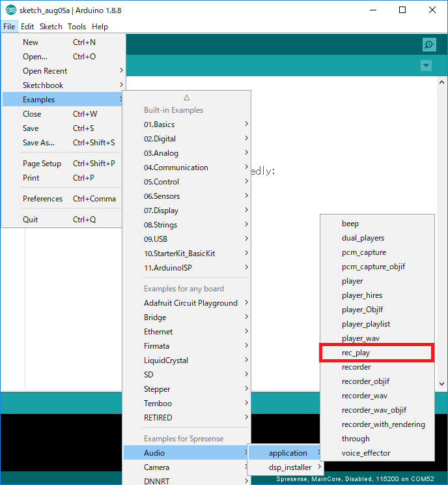Viewport: 448px width, 485px height.
Task: Open the recorder example sketch
Action: point(377,367)
